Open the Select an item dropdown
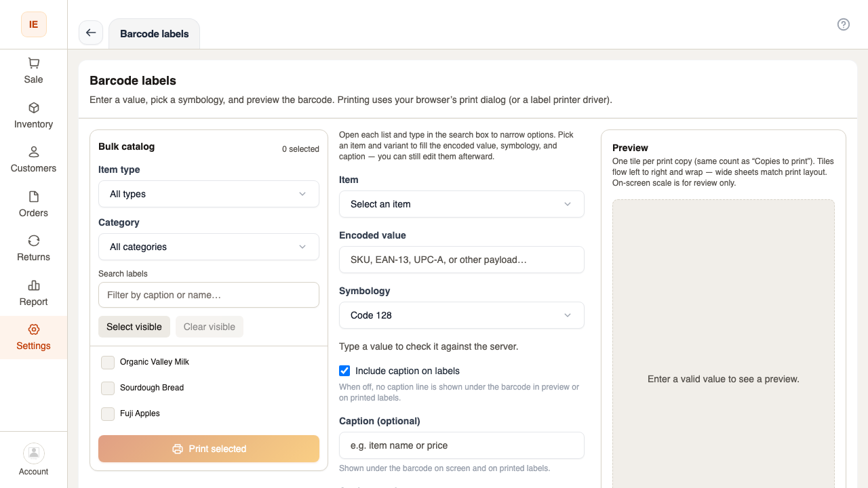Screen dimensions: 868x488 [462, 204]
